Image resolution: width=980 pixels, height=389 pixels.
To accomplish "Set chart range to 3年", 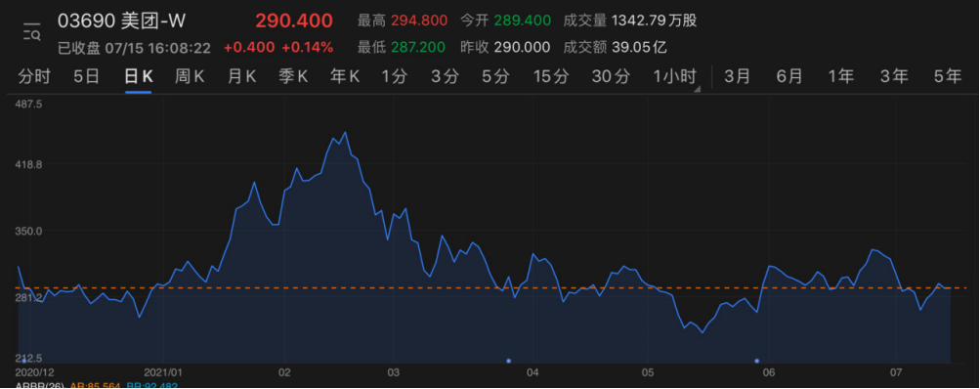I will (x=894, y=77).
